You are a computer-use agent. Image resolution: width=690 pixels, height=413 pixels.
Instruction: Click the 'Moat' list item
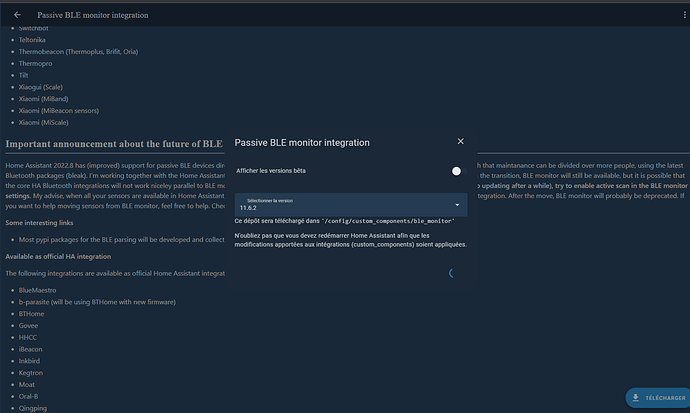tap(26, 385)
